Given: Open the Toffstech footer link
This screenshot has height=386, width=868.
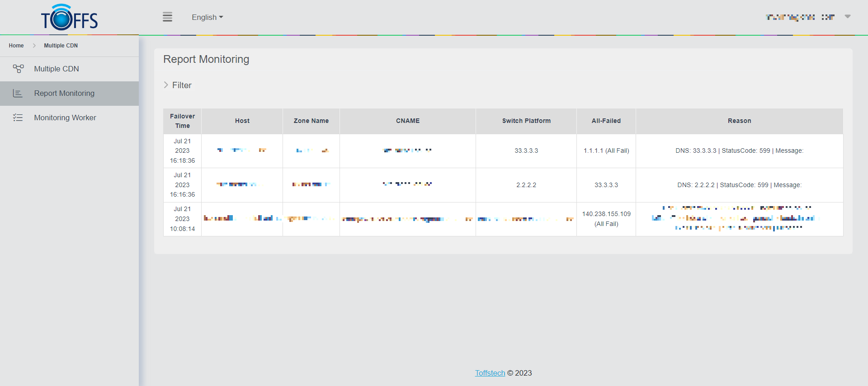Looking at the screenshot, I should point(490,373).
